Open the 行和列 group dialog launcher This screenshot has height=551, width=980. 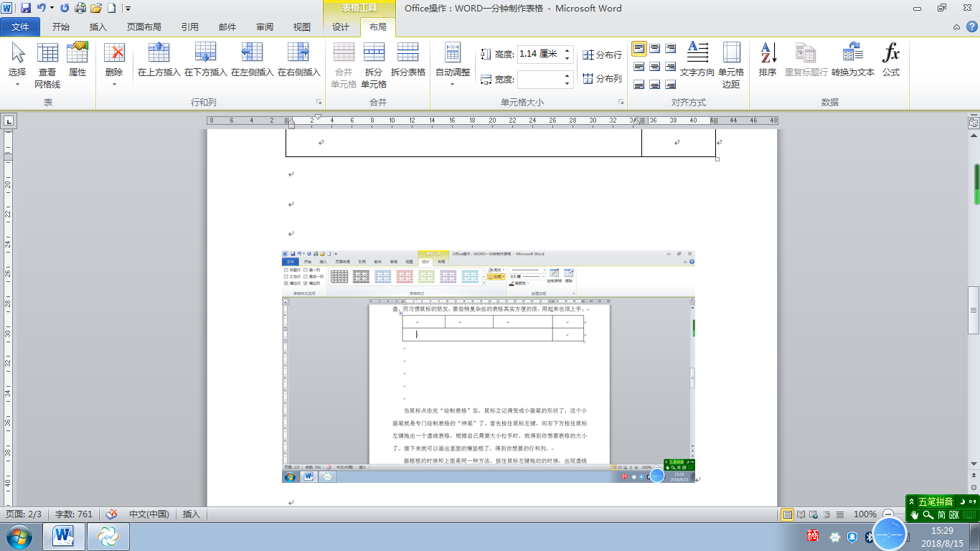[319, 103]
